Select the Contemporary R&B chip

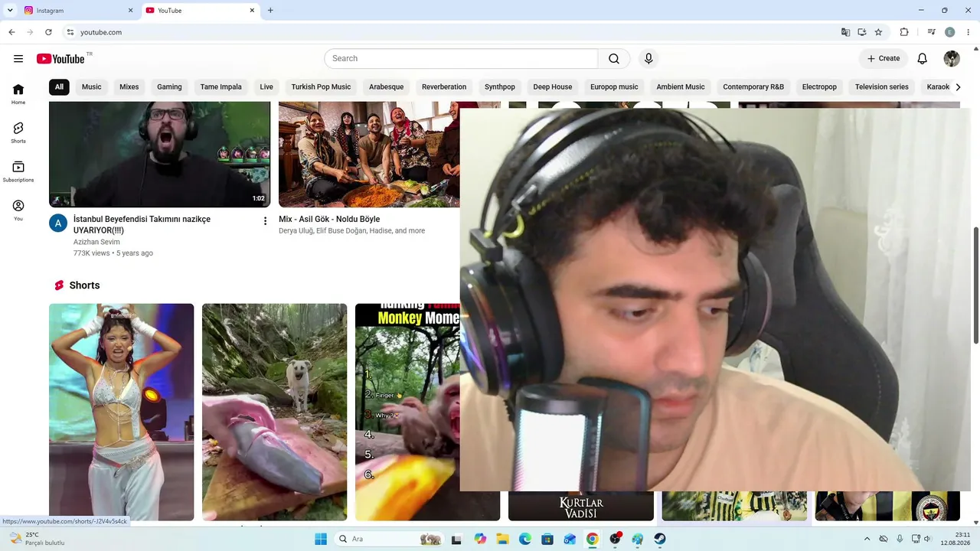click(x=753, y=87)
